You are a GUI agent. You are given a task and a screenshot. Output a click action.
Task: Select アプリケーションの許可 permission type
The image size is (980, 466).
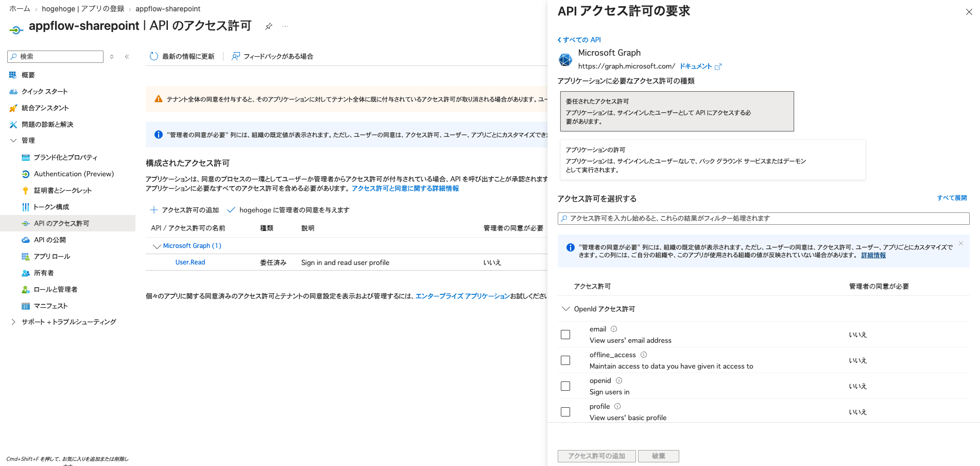713,160
